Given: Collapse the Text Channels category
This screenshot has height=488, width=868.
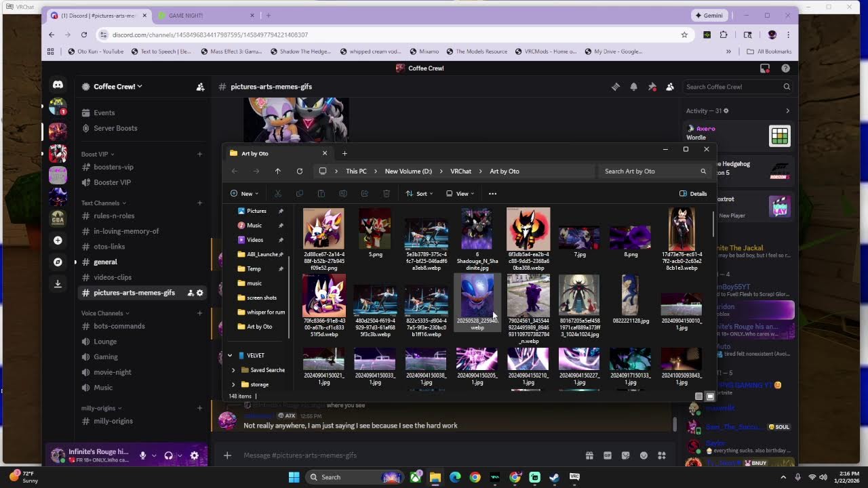Looking at the screenshot, I should pos(104,203).
